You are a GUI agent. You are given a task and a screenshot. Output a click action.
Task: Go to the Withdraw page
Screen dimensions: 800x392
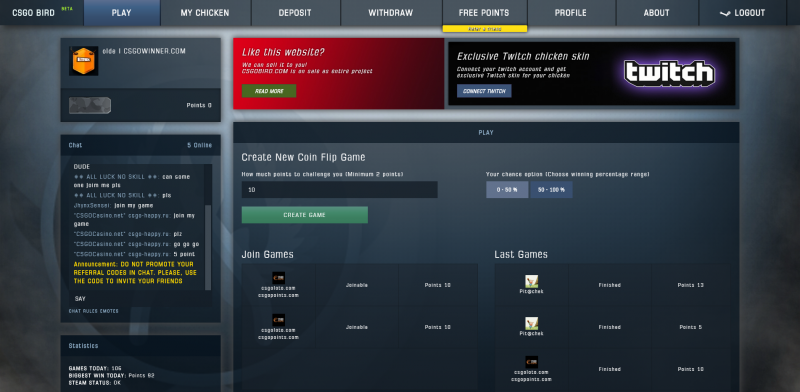(391, 13)
